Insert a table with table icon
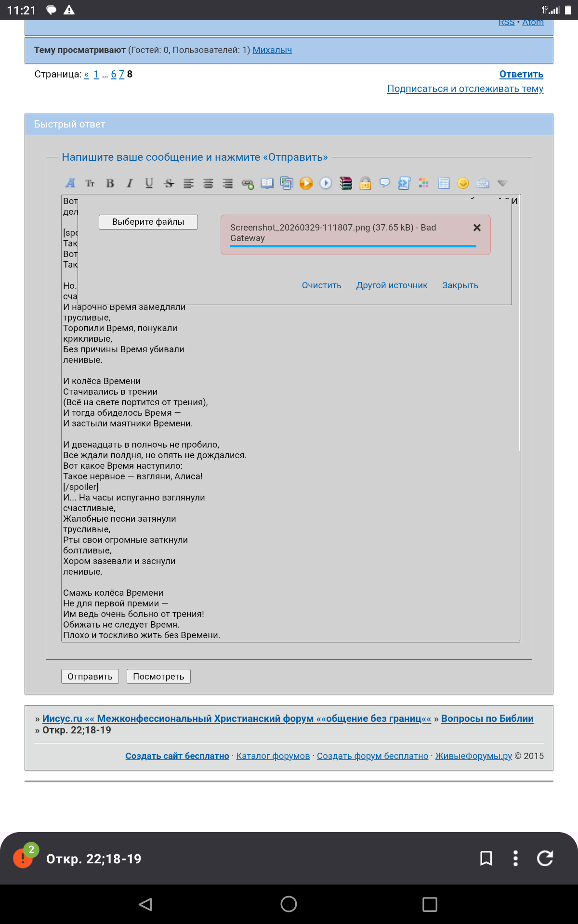Viewport: 578px width, 924px height. pyautogui.click(x=444, y=183)
